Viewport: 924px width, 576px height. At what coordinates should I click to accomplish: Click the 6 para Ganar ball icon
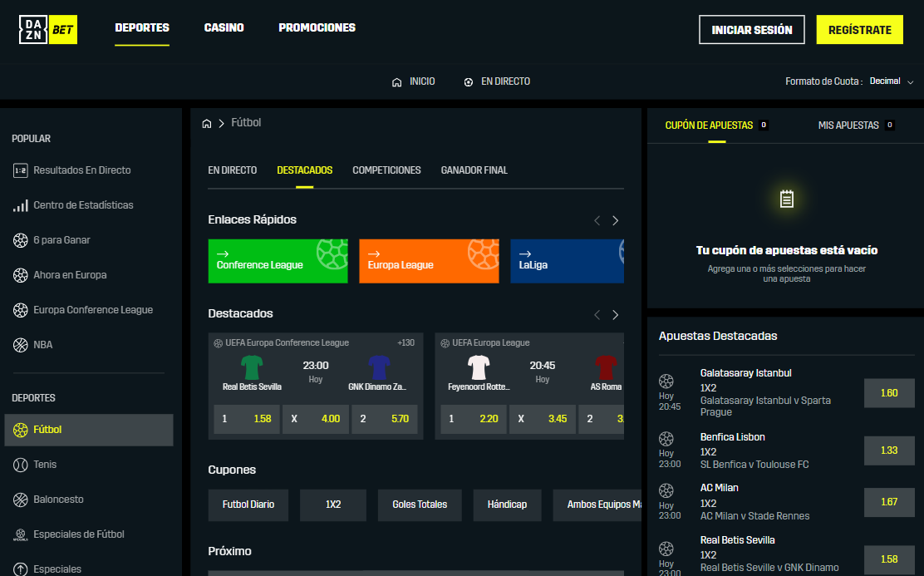[x=20, y=239]
